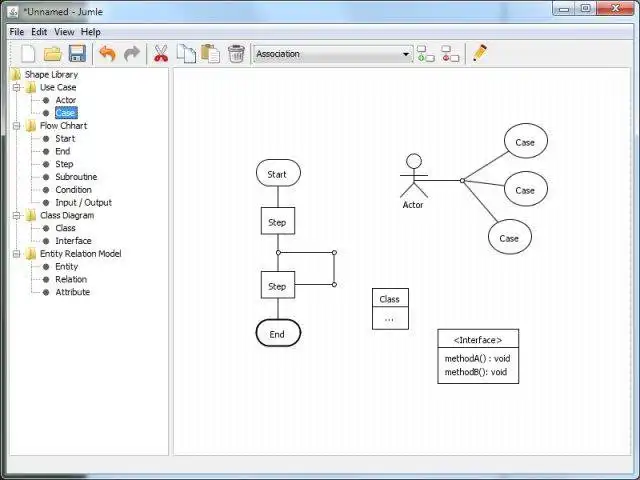Select Entity shape in library
Screen dimensions: 640x480
point(67,267)
